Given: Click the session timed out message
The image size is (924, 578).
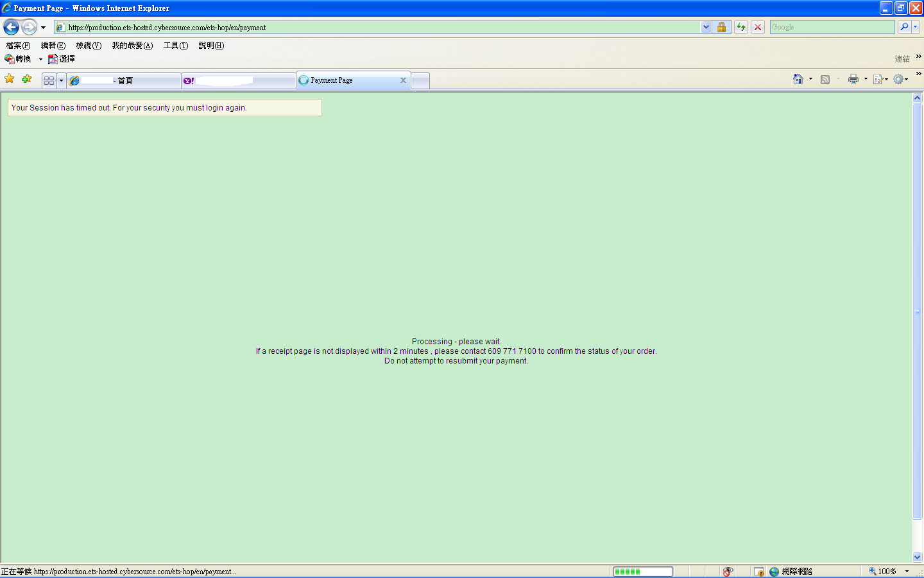Looking at the screenshot, I should tap(129, 108).
